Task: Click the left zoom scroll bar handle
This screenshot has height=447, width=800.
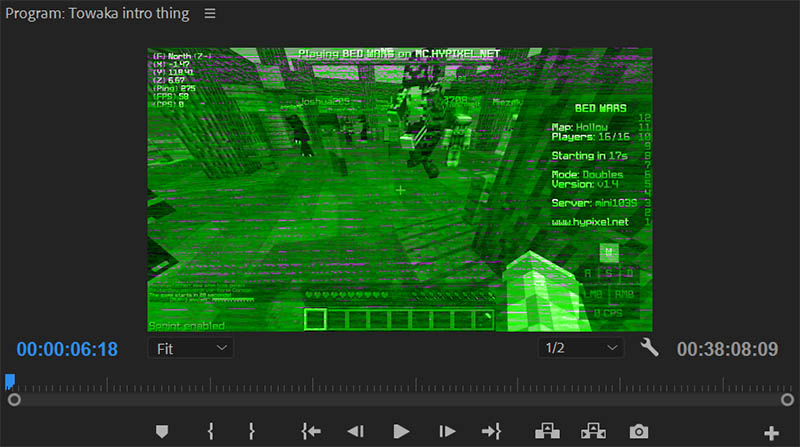Action: (14, 400)
